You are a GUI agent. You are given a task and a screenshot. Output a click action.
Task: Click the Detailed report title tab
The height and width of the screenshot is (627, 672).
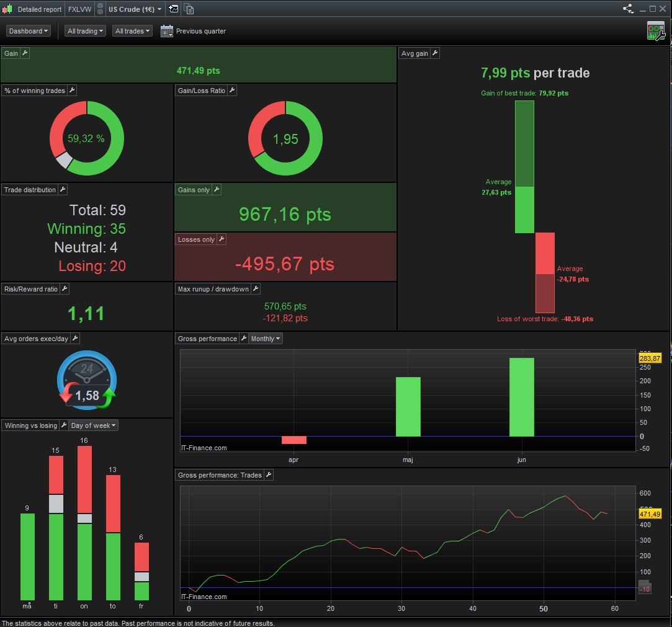pyautogui.click(x=40, y=9)
